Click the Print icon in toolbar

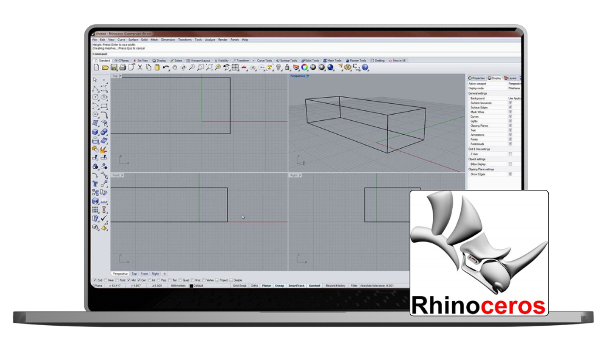(122, 67)
